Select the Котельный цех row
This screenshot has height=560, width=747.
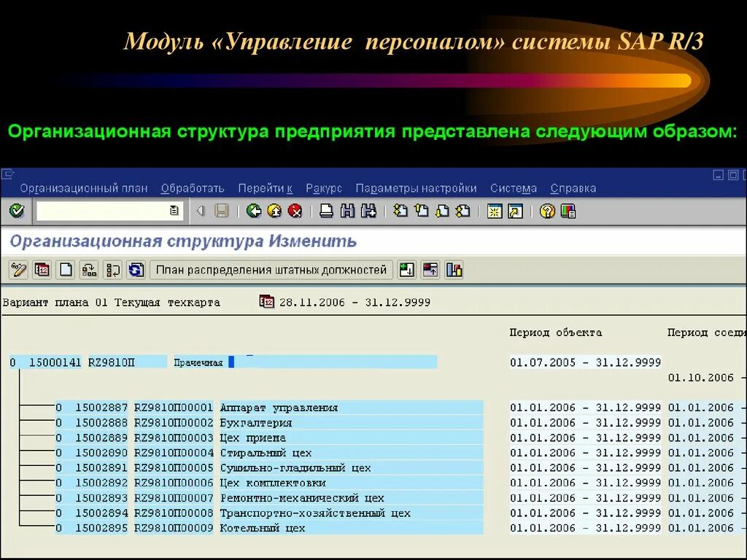coord(351,528)
